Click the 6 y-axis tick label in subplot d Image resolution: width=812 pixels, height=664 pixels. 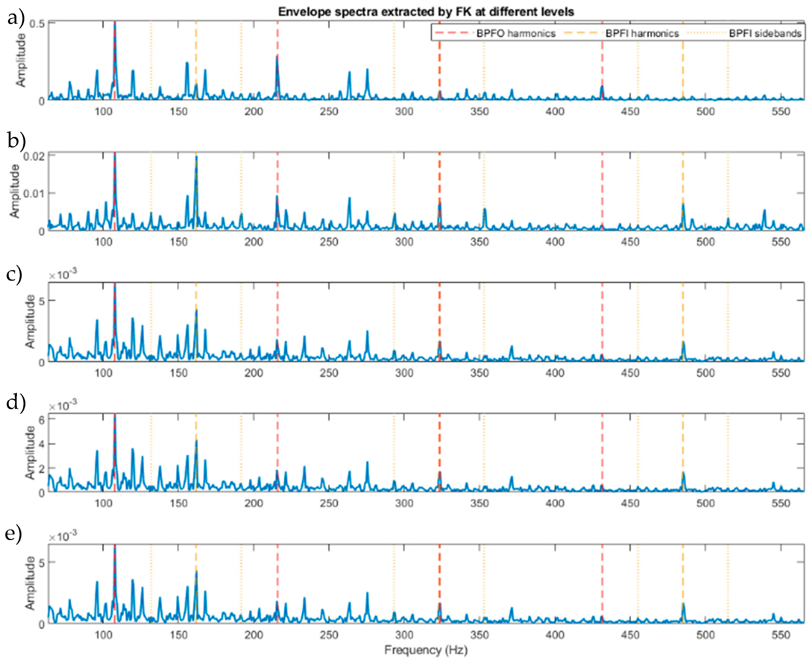[41, 420]
